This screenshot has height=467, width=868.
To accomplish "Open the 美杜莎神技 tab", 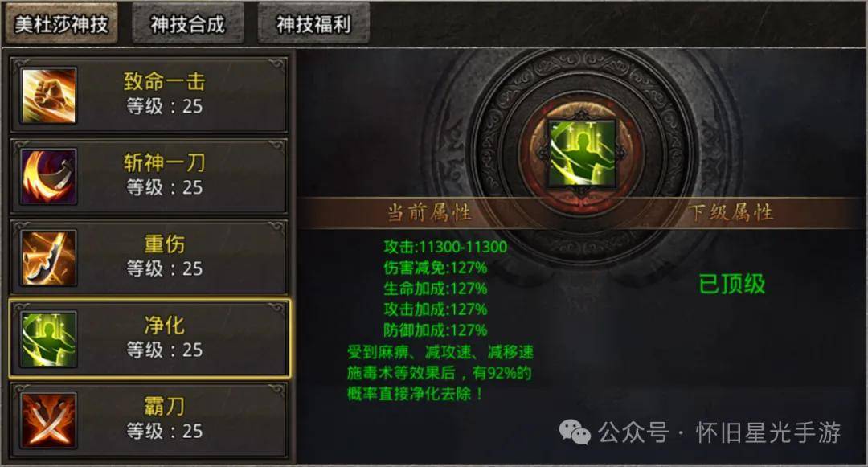I will pos(61,24).
